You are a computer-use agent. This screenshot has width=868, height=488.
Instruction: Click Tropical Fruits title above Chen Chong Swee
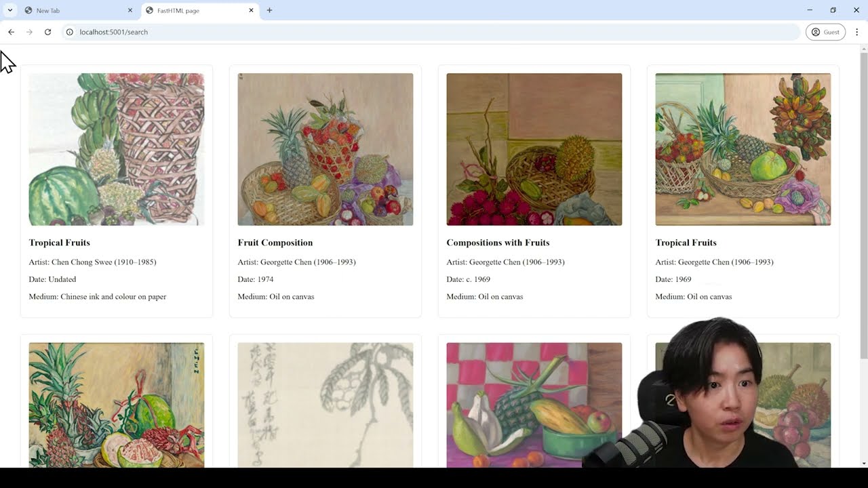point(60,243)
